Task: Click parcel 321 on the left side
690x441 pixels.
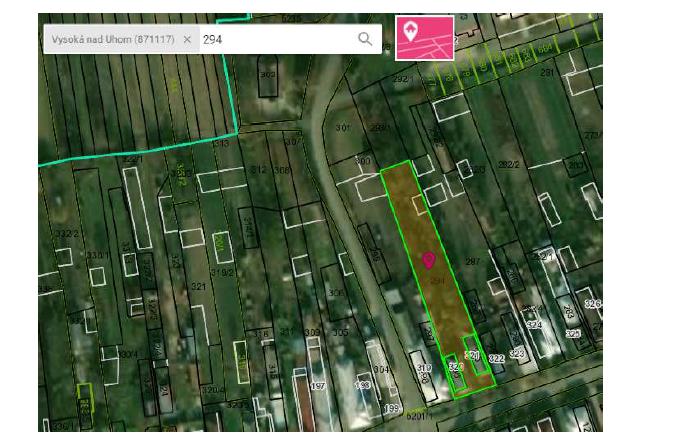Action: click(x=198, y=287)
